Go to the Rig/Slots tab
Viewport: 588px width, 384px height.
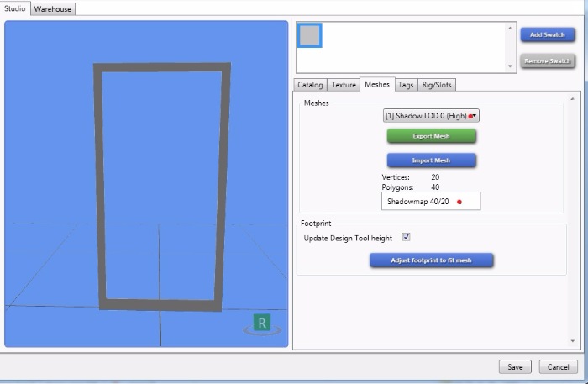[437, 85]
